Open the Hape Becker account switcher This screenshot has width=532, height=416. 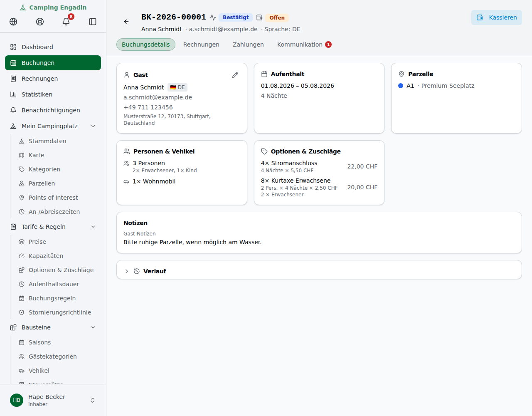(53, 400)
